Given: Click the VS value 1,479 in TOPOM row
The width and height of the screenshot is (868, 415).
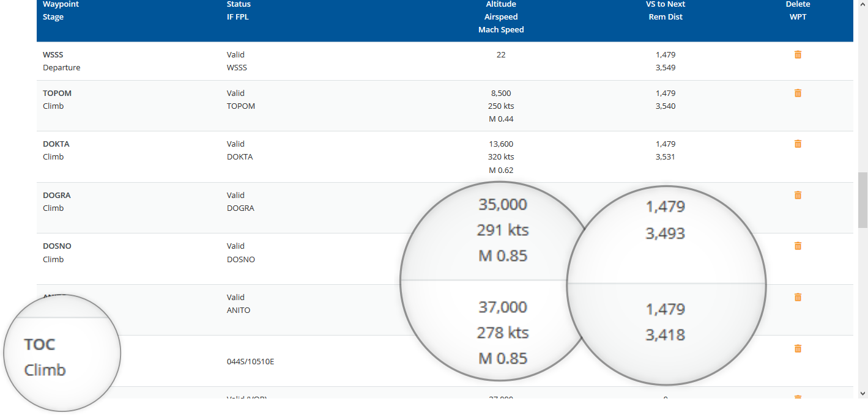Looking at the screenshot, I should click(666, 94).
